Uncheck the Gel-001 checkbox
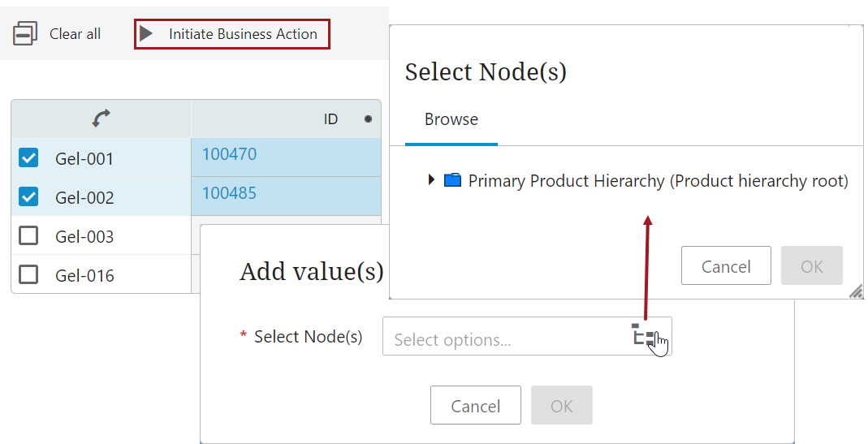Viewport: 868px width, 444px height. [x=28, y=158]
